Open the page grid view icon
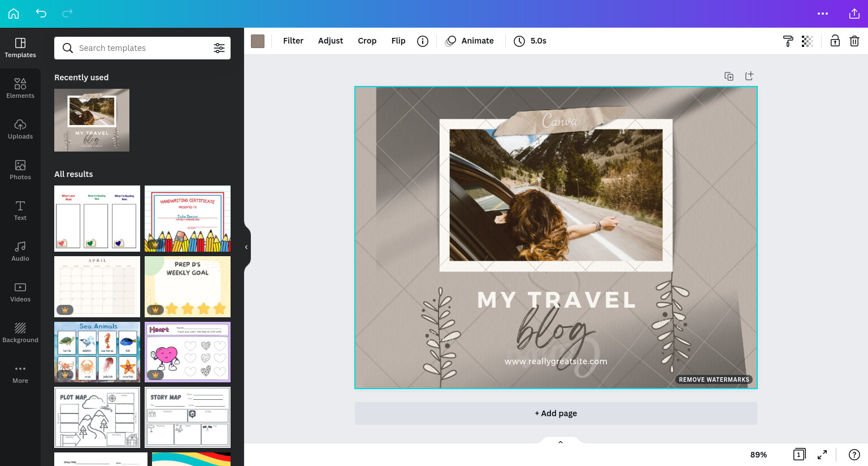 tap(799, 454)
